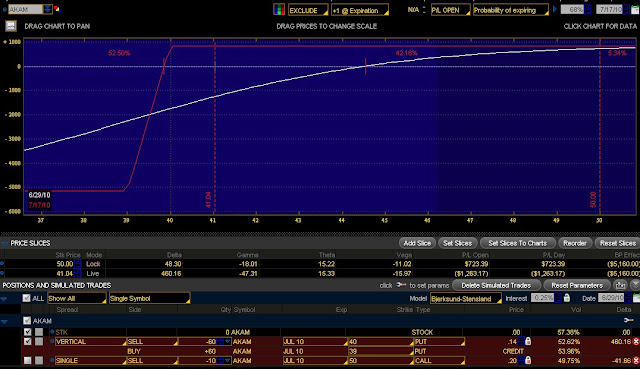Collapse the Price Slices section

tap(4, 243)
